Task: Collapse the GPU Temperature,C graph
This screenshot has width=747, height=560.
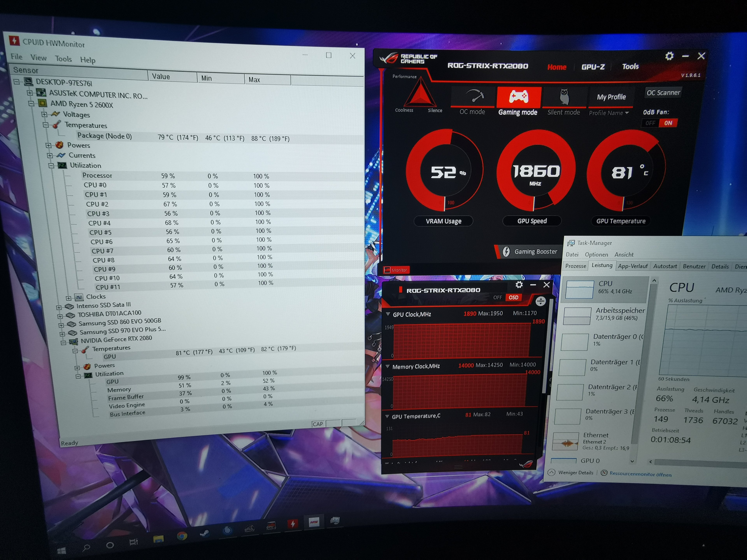Action: tap(387, 416)
